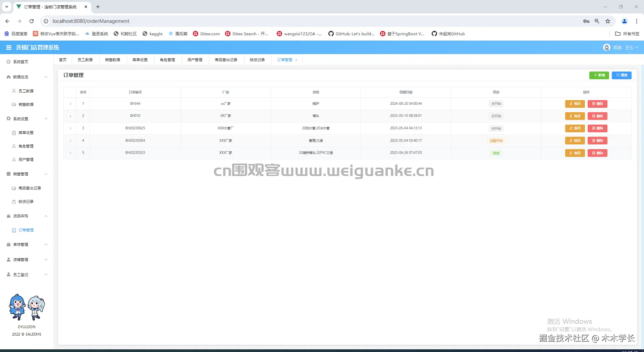Switch to the 首页 page tab
This screenshot has height=352, width=644.
point(63,60)
